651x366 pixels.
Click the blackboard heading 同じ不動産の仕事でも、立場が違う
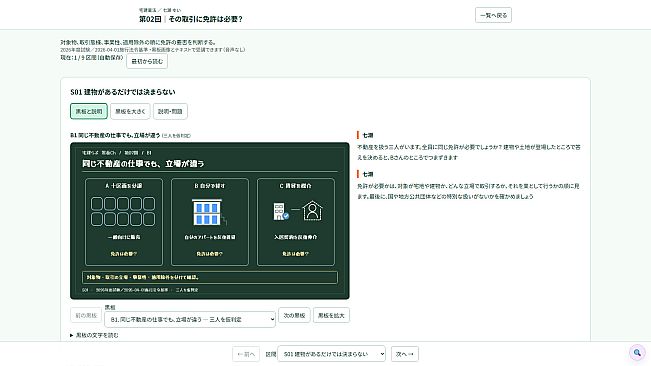pos(143,164)
